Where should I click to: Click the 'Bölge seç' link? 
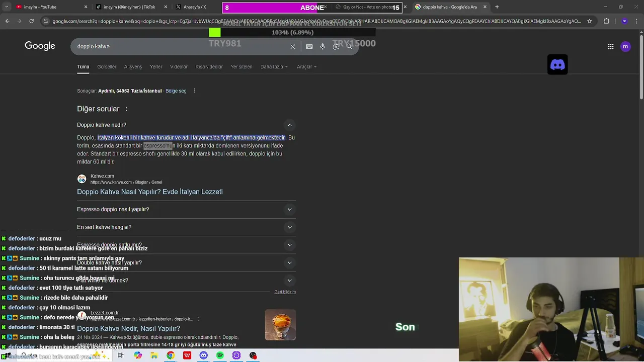pyautogui.click(x=176, y=91)
